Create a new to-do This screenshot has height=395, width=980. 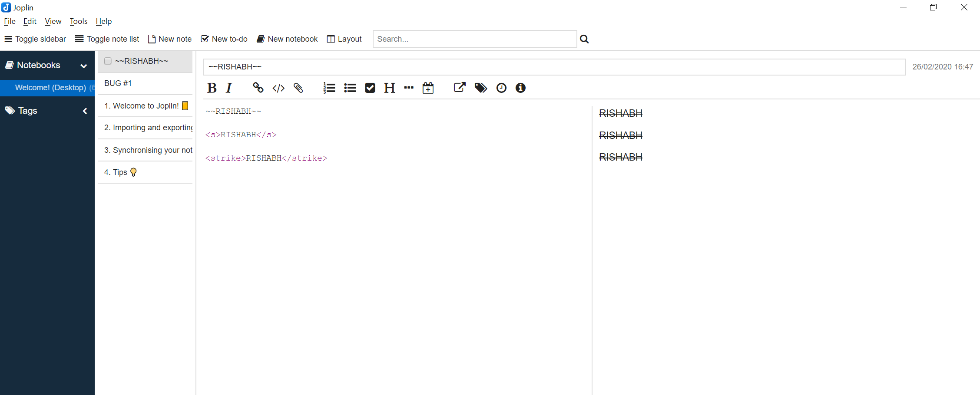pos(224,39)
